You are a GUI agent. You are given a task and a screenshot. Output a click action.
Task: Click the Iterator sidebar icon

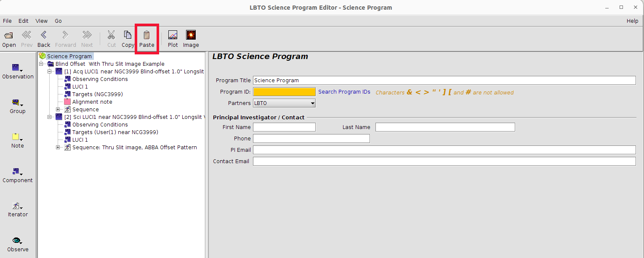(17, 207)
